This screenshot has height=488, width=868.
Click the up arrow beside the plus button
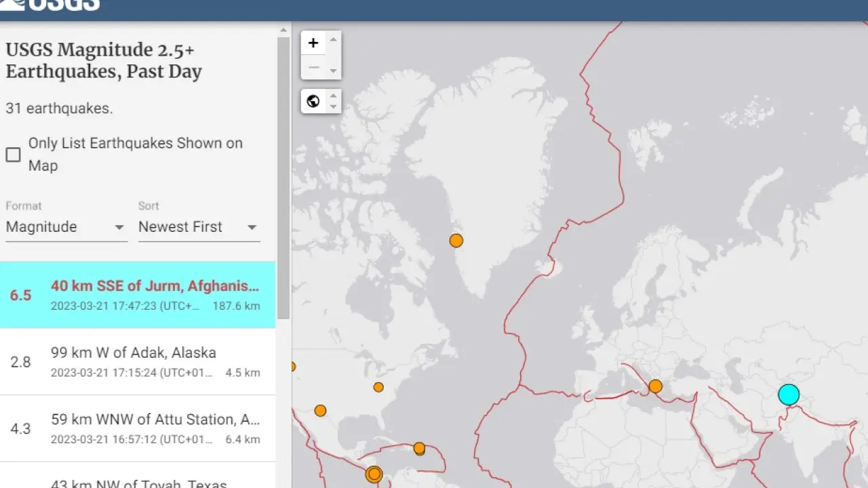[333, 39]
